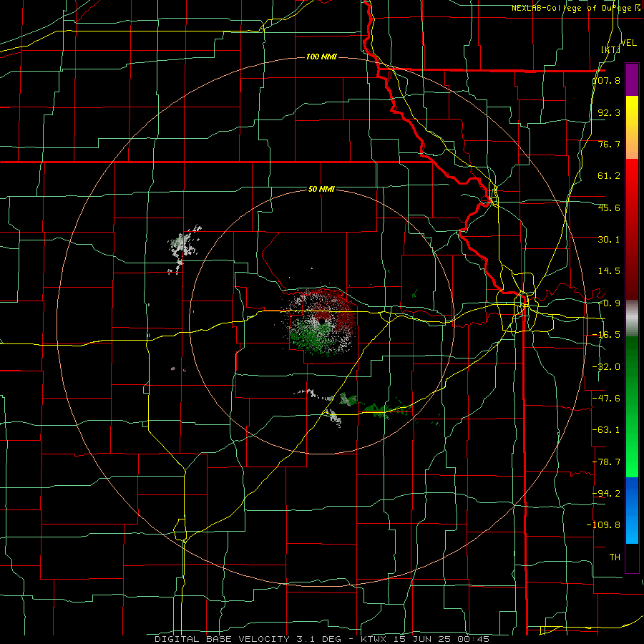Pick the orange segment of the velocity scale
The image size is (644, 644).
click(632, 143)
